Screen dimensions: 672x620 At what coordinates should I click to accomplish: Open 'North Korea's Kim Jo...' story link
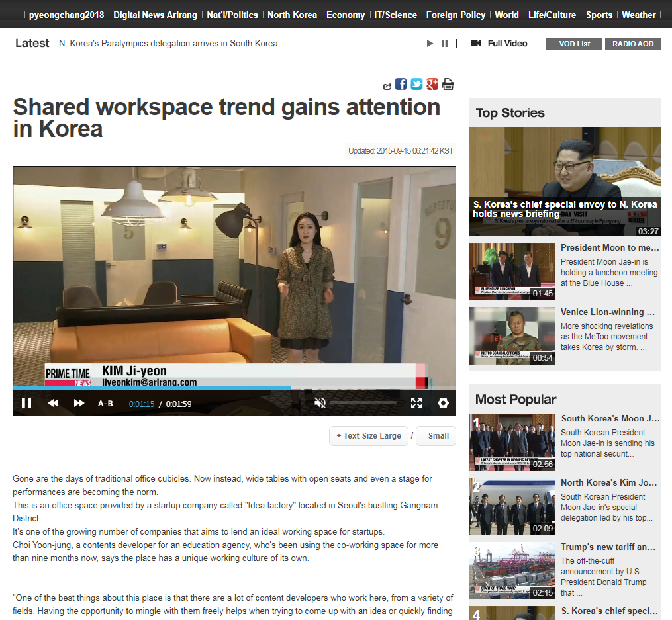(609, 483)
